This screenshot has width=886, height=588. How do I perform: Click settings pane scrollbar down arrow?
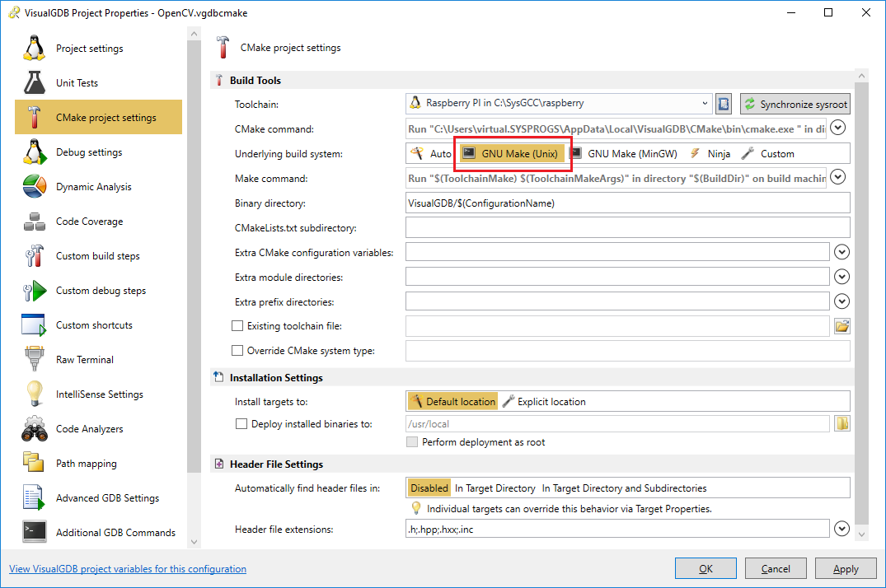861,534
